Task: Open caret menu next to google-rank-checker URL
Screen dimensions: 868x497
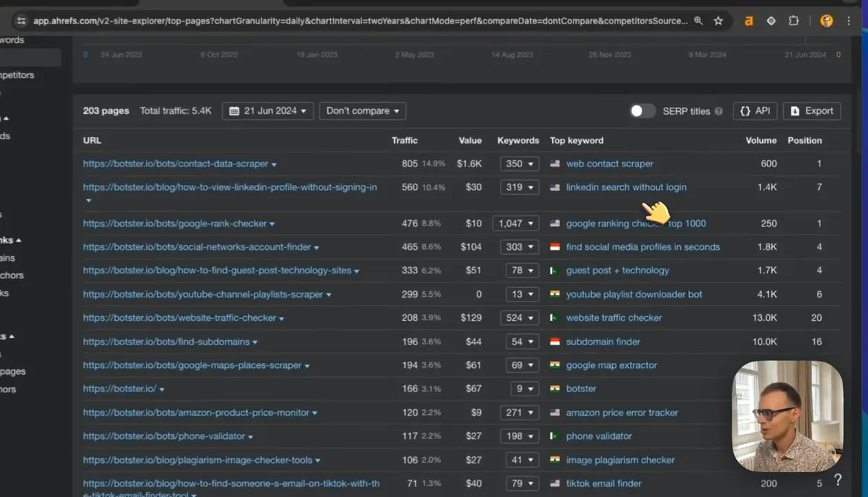Action: [x=272, y=224]
